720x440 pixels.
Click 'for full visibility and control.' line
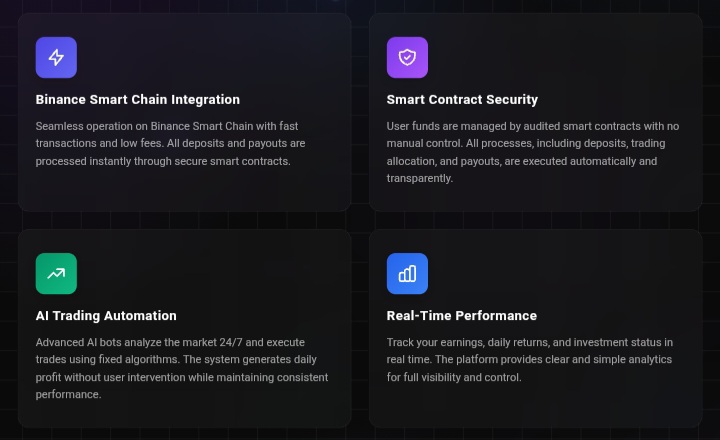click(454, 377)
